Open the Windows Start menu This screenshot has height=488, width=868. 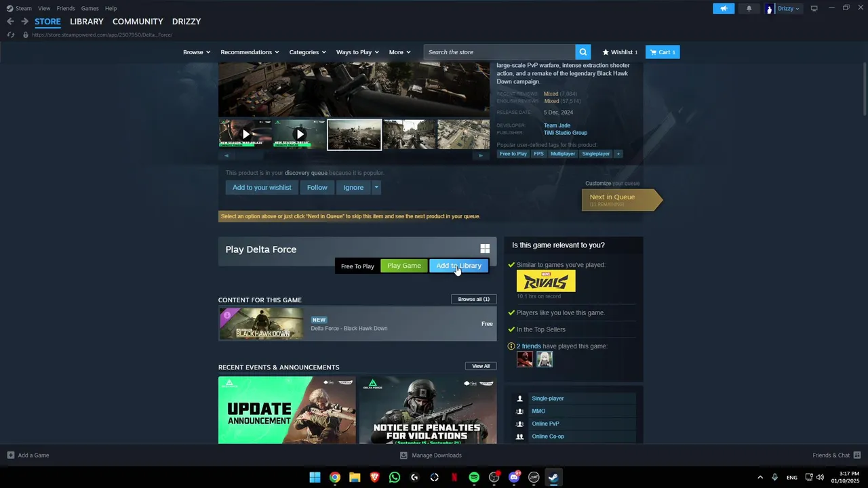coord(315,477)
